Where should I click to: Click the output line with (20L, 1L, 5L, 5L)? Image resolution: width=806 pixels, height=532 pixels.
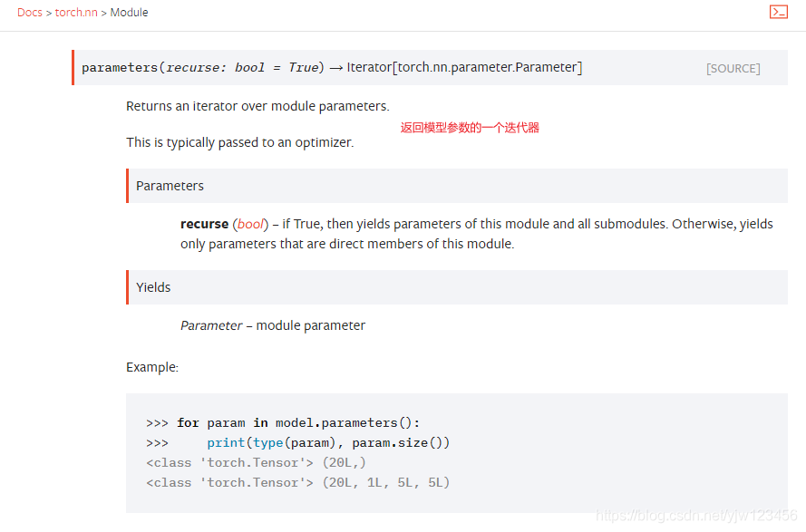coord(298,483)
